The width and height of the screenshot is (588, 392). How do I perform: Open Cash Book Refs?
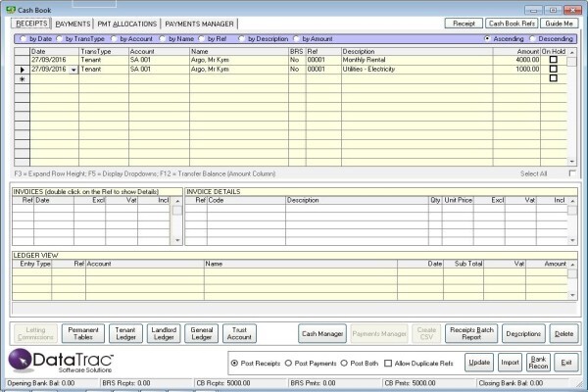coord(512,24)
